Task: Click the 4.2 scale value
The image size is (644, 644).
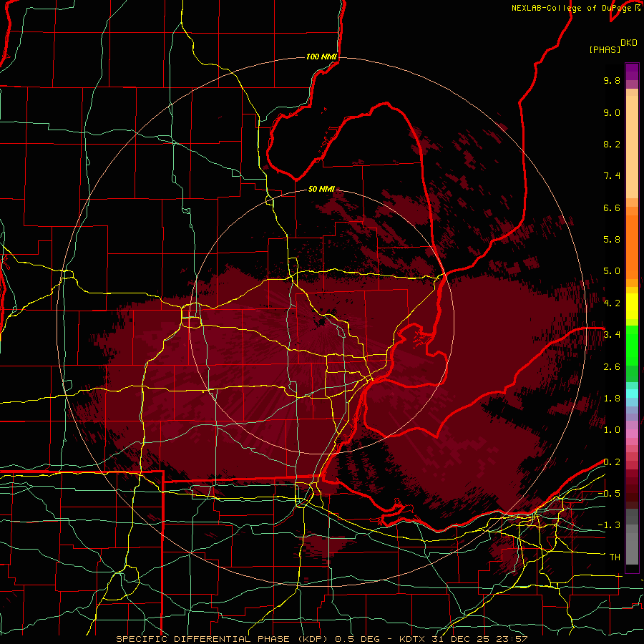Action: tap(612, 303)
